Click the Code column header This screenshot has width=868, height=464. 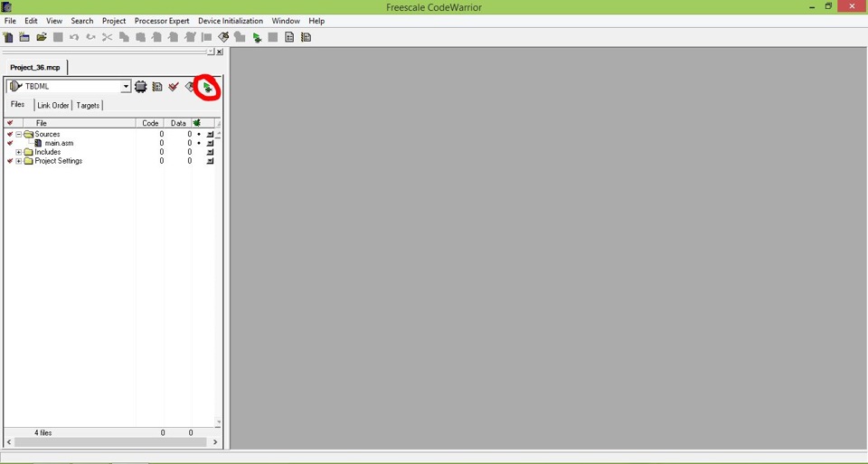pos(150,123)
